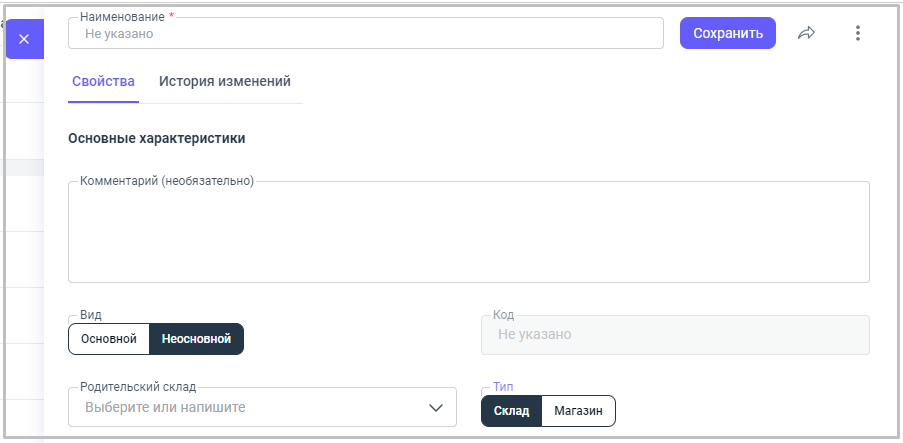Switch to История изменений tab
Viewport: 903px width, 443px height.
[x=225, y=82]
